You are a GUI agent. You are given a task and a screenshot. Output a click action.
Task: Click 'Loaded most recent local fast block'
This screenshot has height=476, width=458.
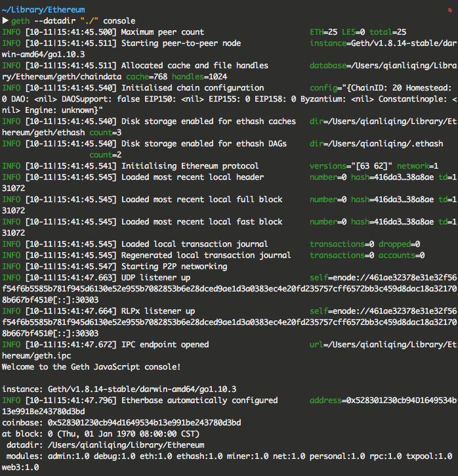tap(201, 222)
